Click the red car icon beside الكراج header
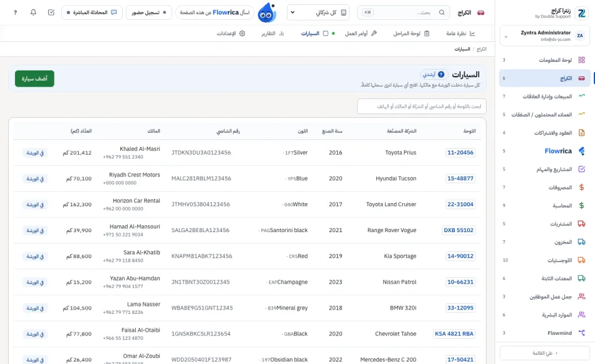 (x=481, y=12)
